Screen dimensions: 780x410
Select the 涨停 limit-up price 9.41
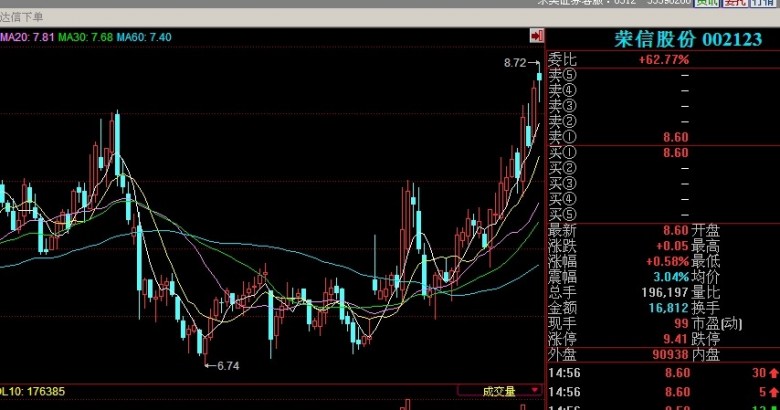click(x=676, y=339)
